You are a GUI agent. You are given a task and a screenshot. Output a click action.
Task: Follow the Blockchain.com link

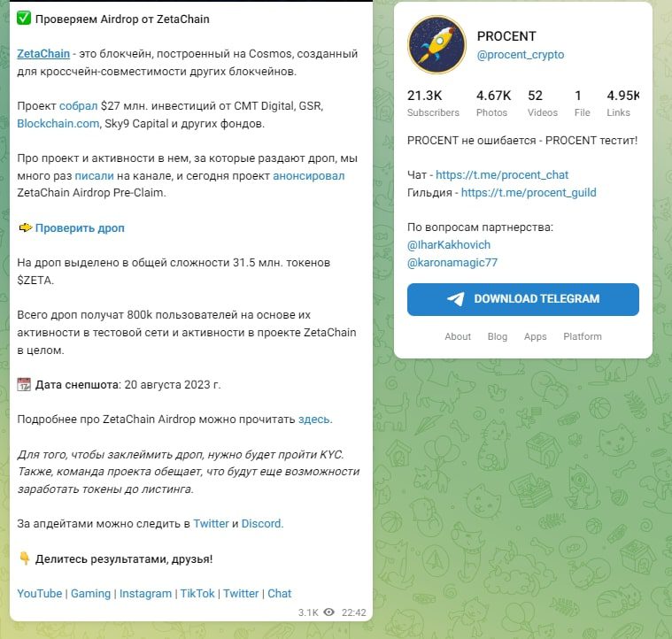tap(58, 123)
